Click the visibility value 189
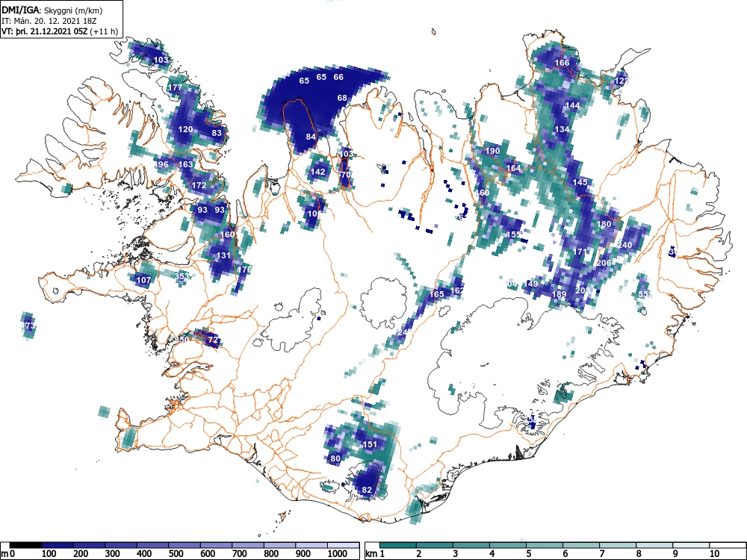 pyautogui.click(x=559, y=294)
